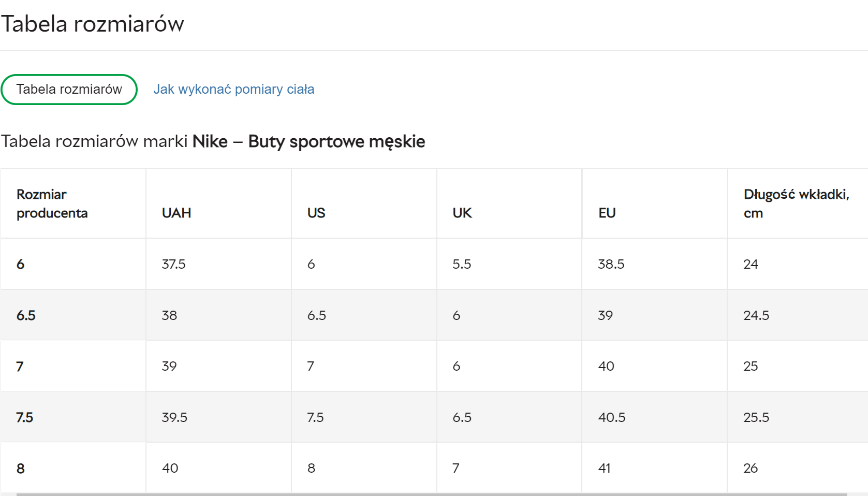The image size is (868, 496).
Task: Select the UK value 5.5 cell
Action: point(462,264)
